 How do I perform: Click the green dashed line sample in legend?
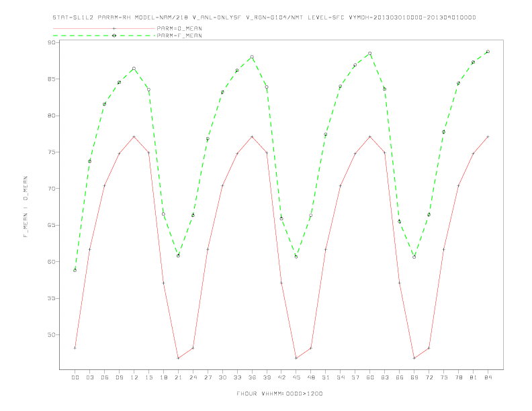point(104,36)
